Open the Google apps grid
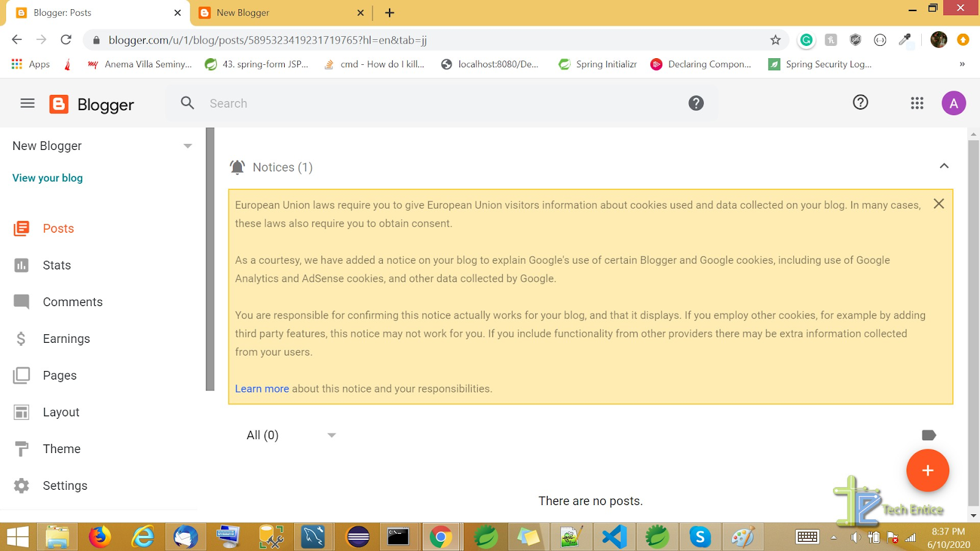 click(x=917, y=103)
